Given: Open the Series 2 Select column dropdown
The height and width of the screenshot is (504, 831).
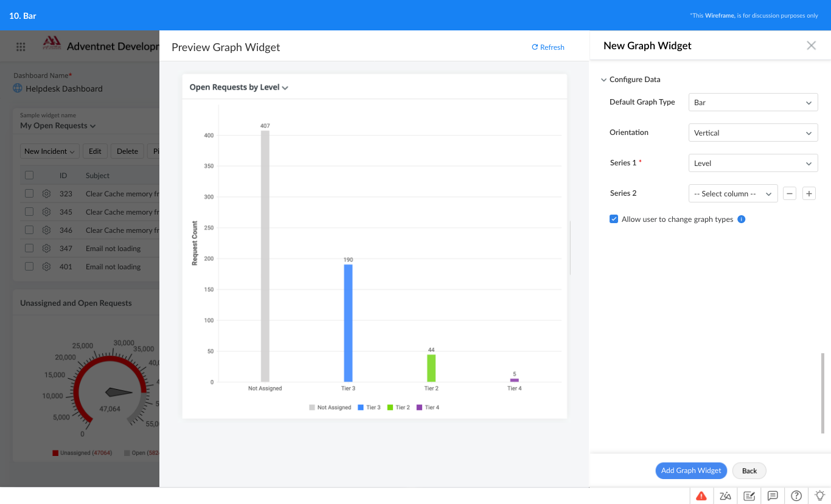Looking at the screenshot, I should tap(733, 193).
